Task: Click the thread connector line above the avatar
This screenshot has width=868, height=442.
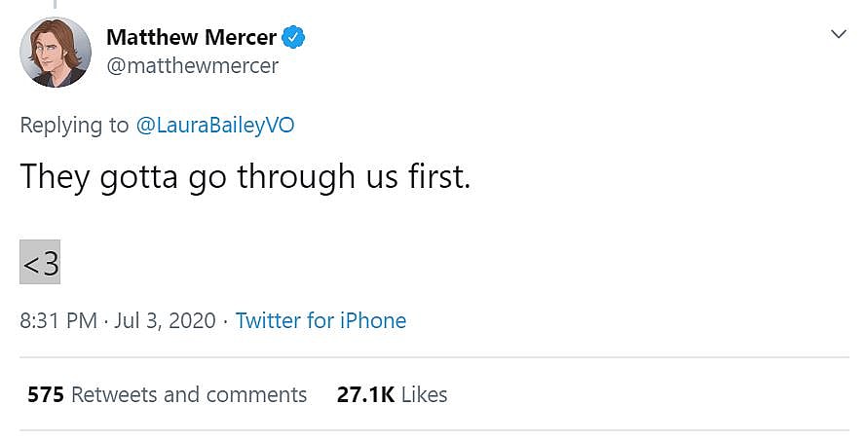Action: (x=56, y=5)
